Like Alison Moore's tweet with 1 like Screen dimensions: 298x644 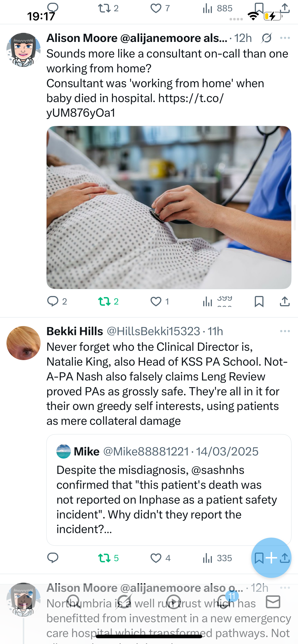click(x=156, y=301)
